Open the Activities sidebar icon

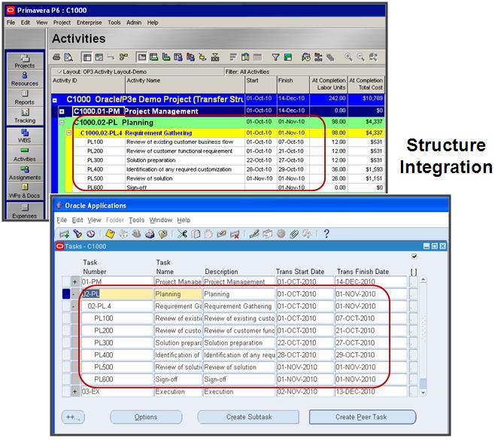point(25,155)
